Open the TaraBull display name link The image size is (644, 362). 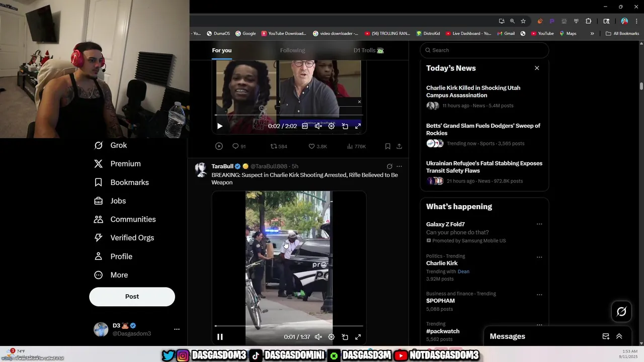tap(222, 166)
